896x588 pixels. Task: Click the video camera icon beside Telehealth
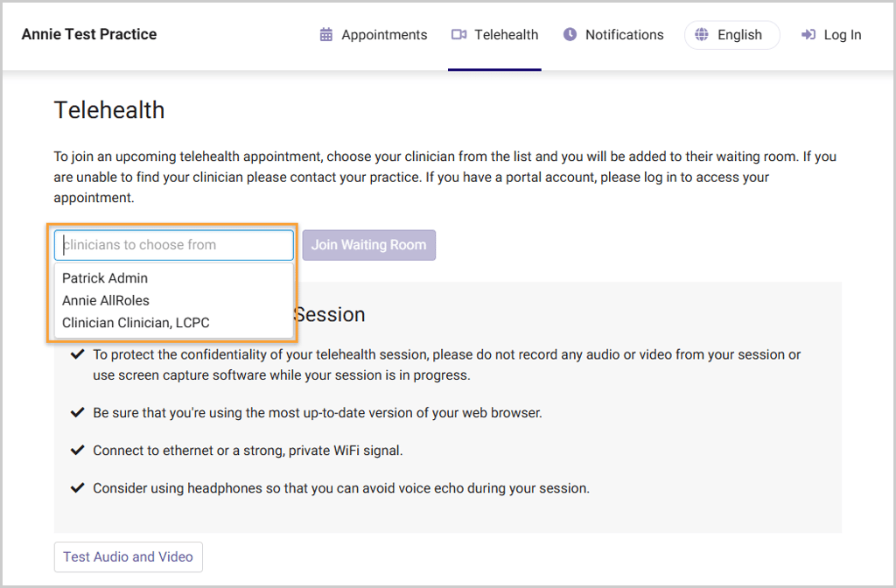click(458, 35)
